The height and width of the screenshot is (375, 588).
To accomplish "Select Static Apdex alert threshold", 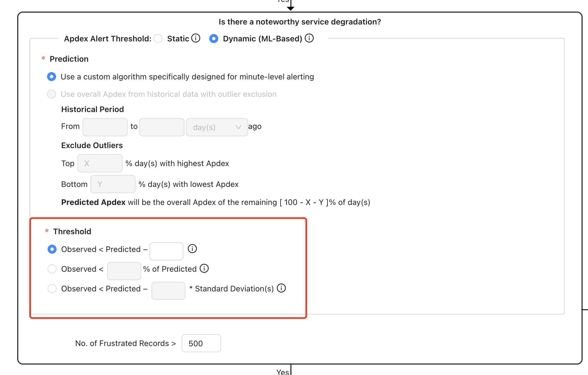I will (158, 39).
